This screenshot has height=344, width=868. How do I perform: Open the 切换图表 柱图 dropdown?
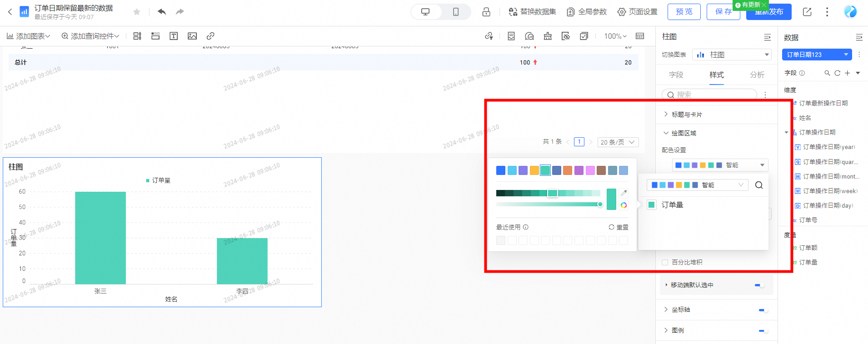tap(732, 55)
